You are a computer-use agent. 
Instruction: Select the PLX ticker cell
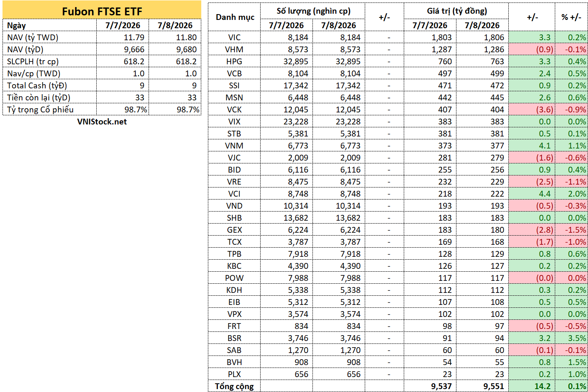point(234,374)
